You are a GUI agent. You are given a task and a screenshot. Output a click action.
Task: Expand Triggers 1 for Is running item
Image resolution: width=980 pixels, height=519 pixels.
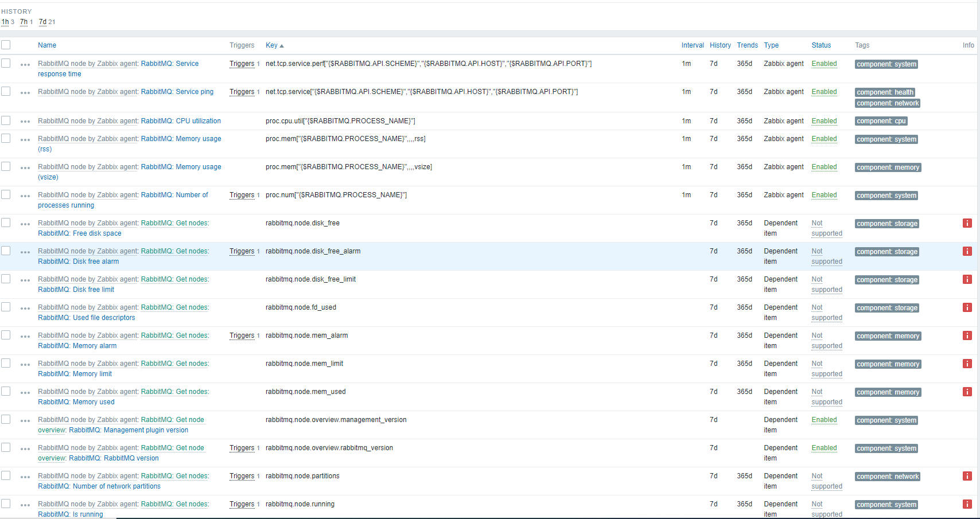(242, 504)
